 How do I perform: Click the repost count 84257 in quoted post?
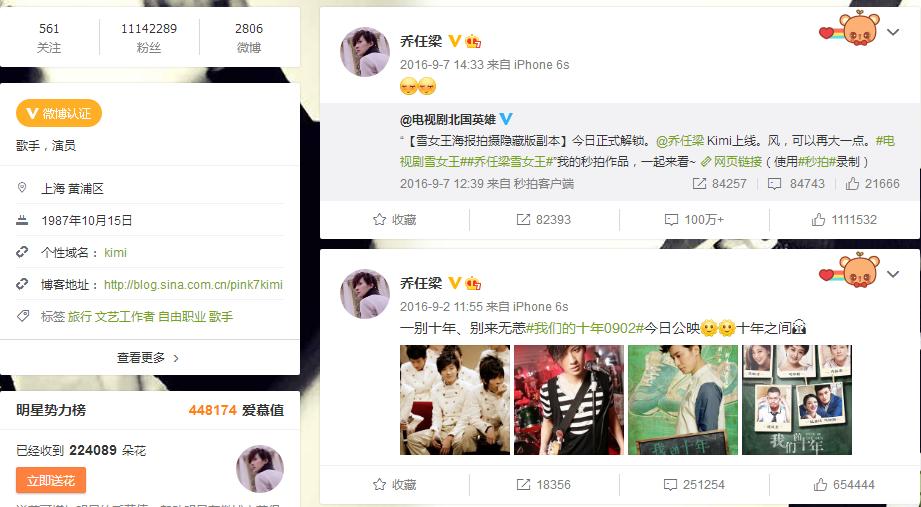[x=720, y=183]
